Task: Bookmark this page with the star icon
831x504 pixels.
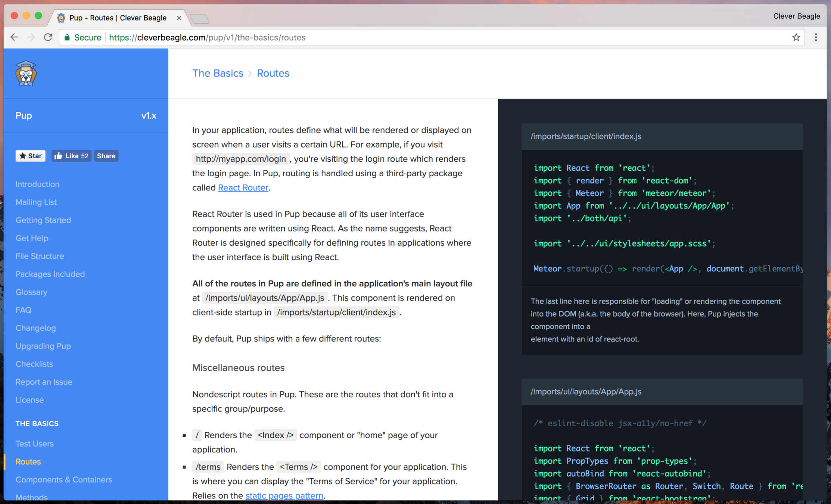Action: (796, 37)
